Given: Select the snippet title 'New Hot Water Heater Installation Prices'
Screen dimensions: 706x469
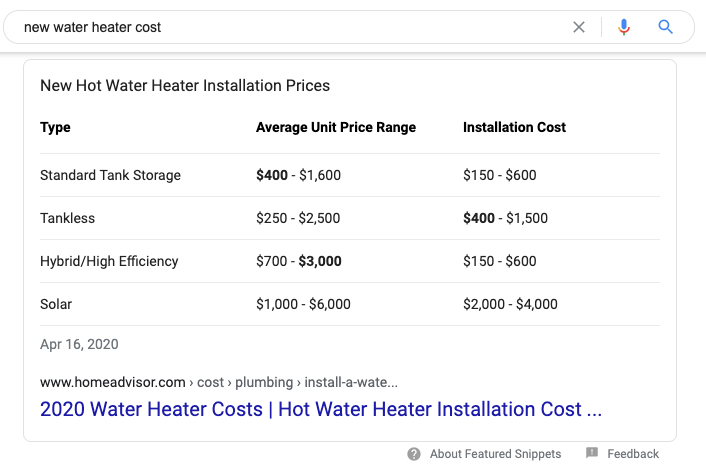Looking at the screenshot, I should pos(185,86).
